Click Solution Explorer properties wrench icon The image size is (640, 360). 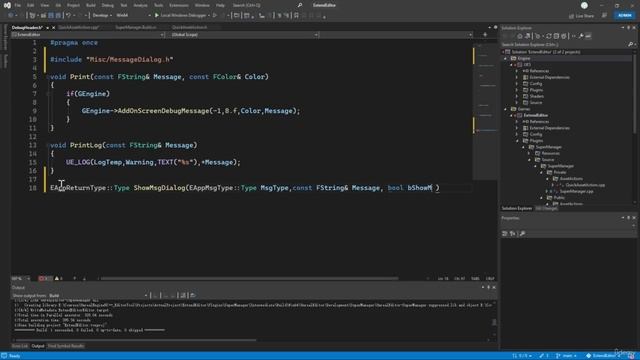tap(581, 36)
